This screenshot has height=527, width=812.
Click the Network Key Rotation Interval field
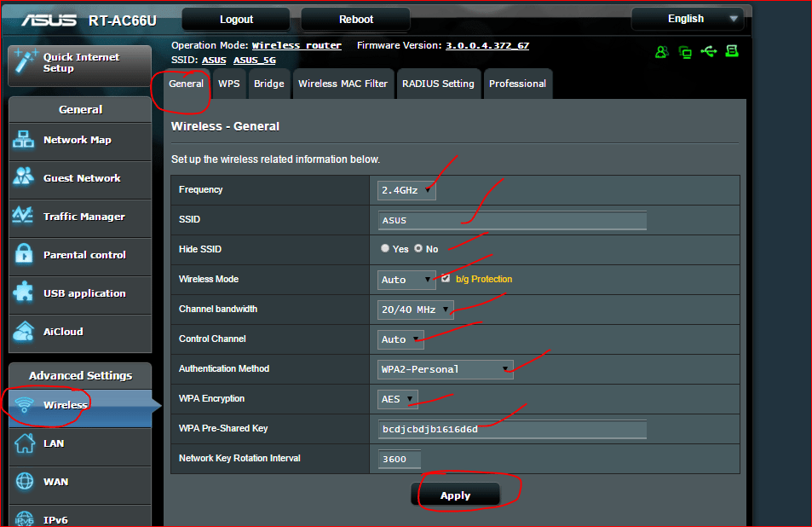pos(400,459)
